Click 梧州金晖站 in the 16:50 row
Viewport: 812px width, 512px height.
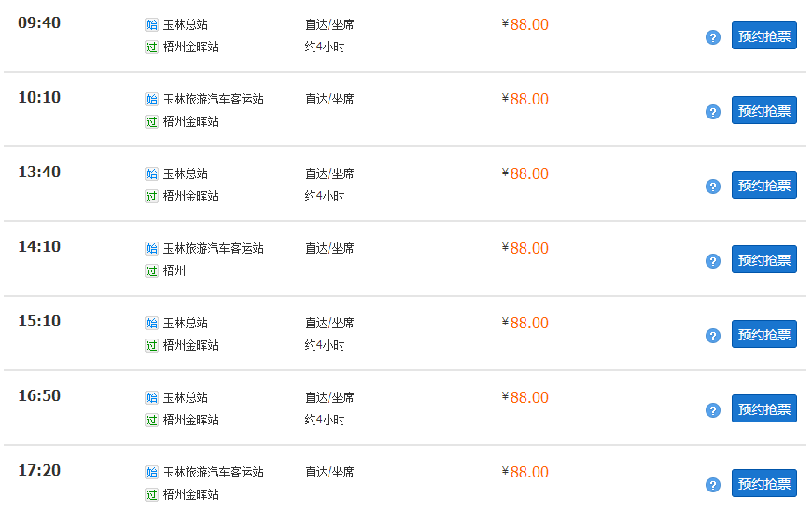click(191, 420)
